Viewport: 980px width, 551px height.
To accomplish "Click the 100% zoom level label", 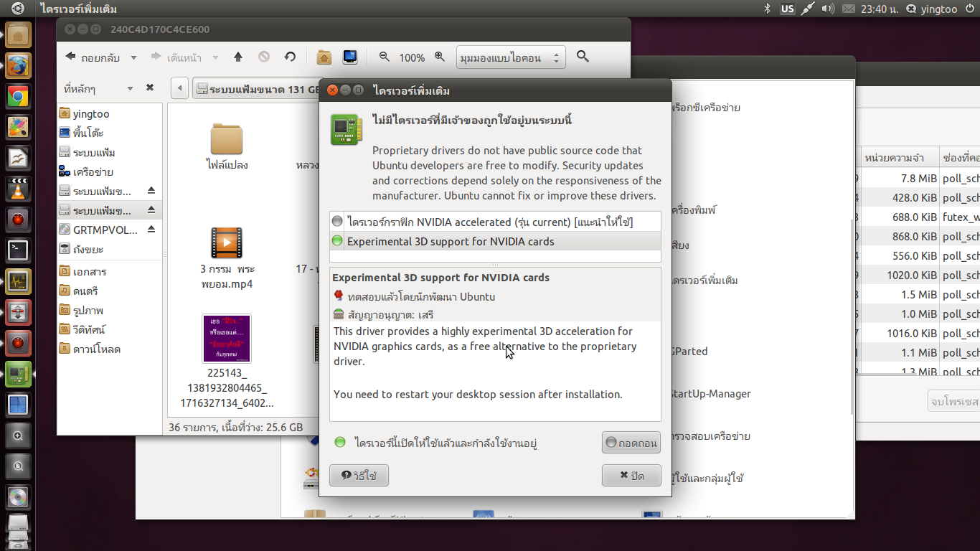I will (x=412, y=57).
